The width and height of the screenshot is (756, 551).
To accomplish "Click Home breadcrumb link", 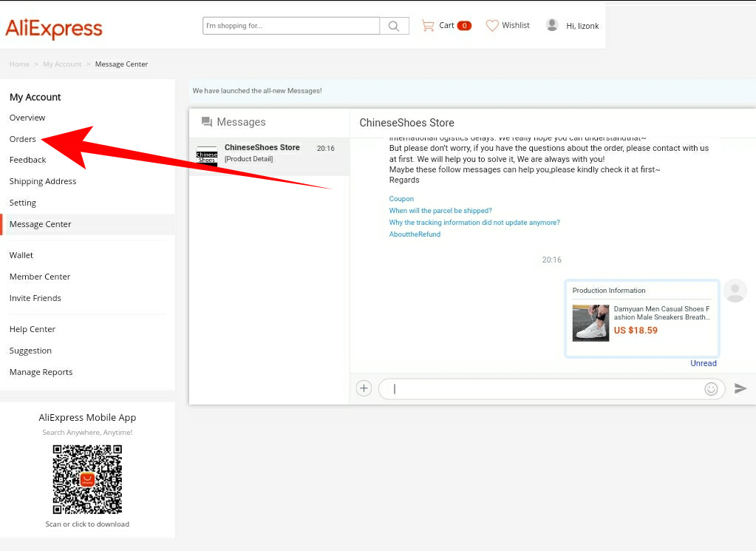I will [x=19, y=64].
